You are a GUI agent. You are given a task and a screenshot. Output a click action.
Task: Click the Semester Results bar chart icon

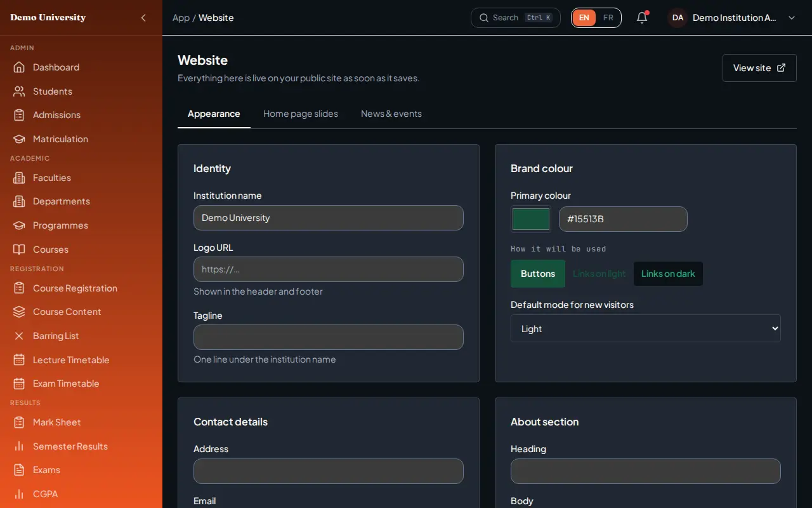[19, 446]
